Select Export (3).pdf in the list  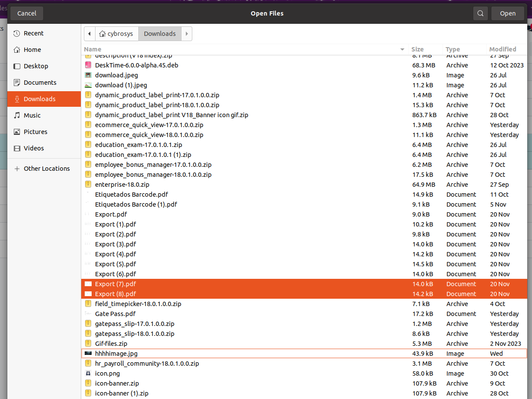[115, 244]
